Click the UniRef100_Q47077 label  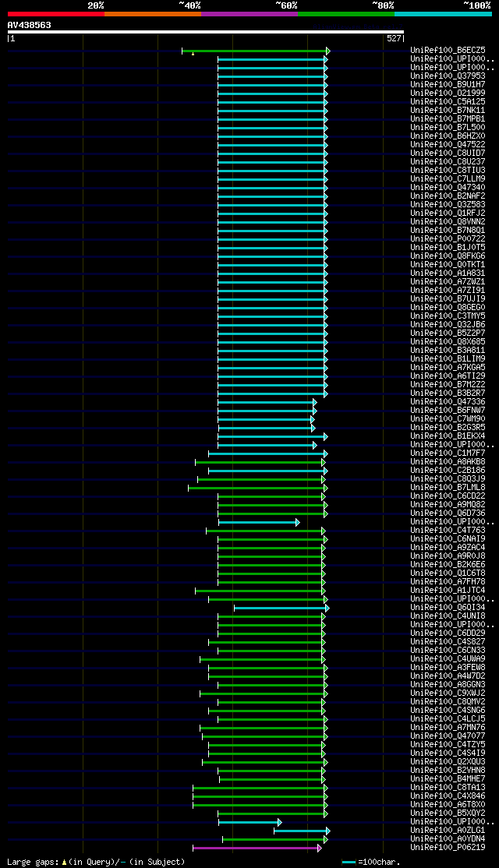448,736
